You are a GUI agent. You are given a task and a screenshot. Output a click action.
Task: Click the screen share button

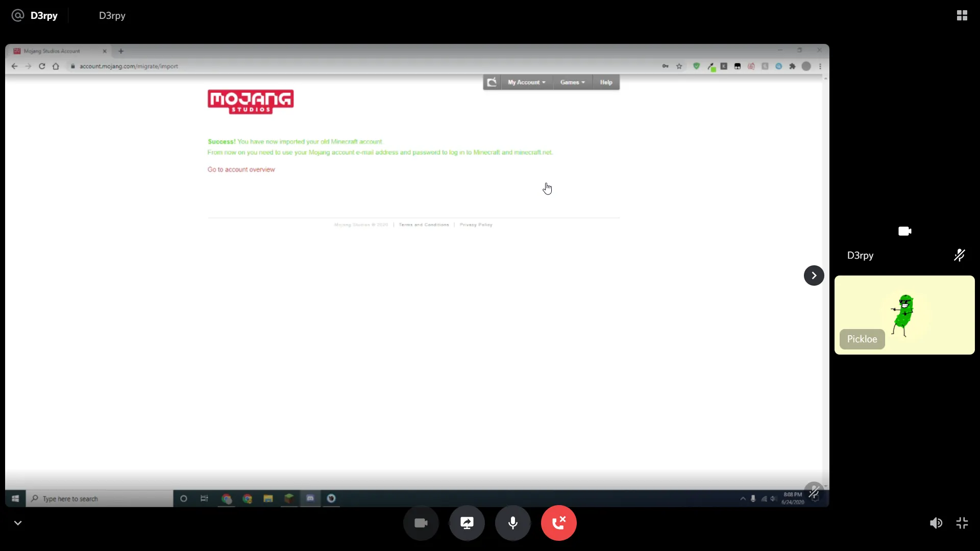click(467, 523)
